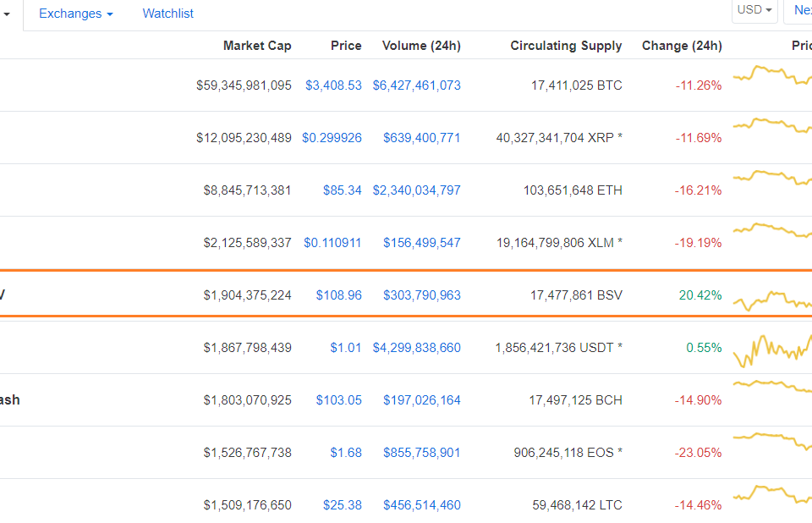The image size is (812, 523).
Task: Select BSV 24h change 20.42%
Action: (700, 295)
